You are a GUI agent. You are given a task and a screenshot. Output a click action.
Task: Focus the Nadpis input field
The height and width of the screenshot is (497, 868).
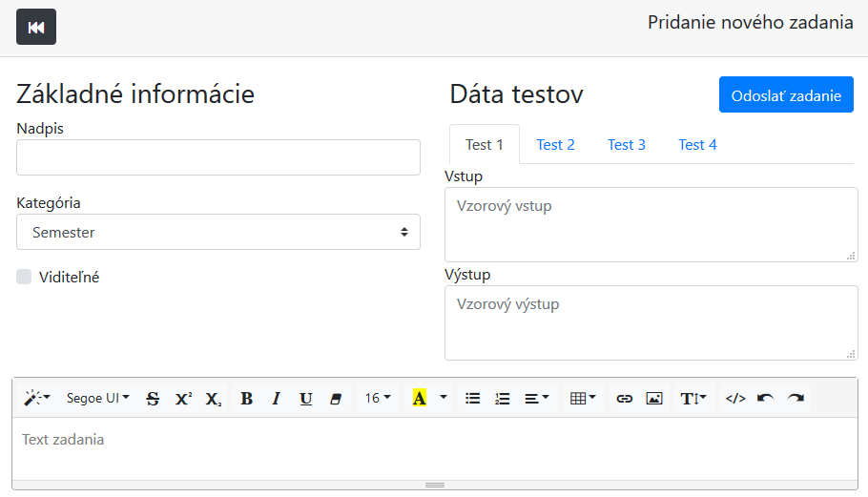(218, 157)
